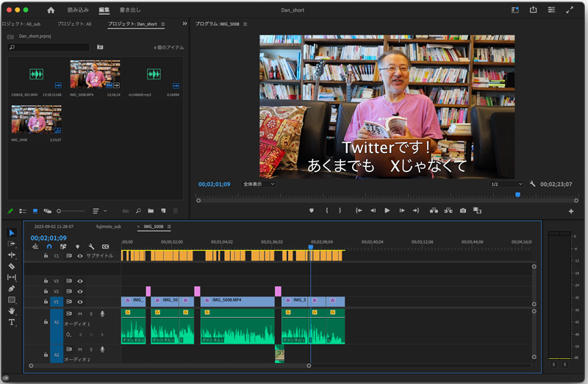
Task: Select the Razor tool
Action: tap(12, 266)
